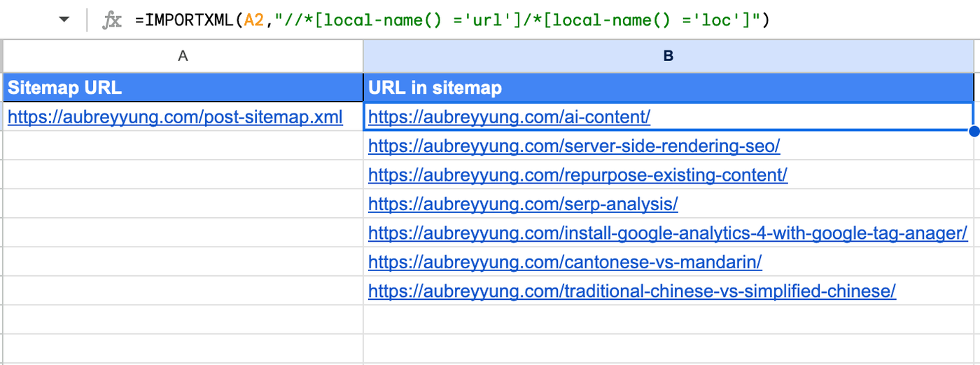
Task: Click the IMPORTXML formula in formula bar
Action: pyautogui.click(x=452, y=20)
